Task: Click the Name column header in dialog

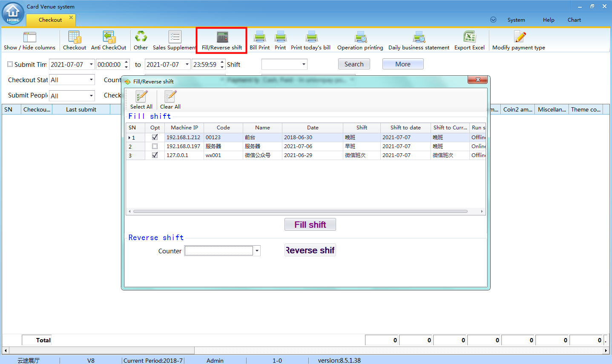Action: point(262,127)
